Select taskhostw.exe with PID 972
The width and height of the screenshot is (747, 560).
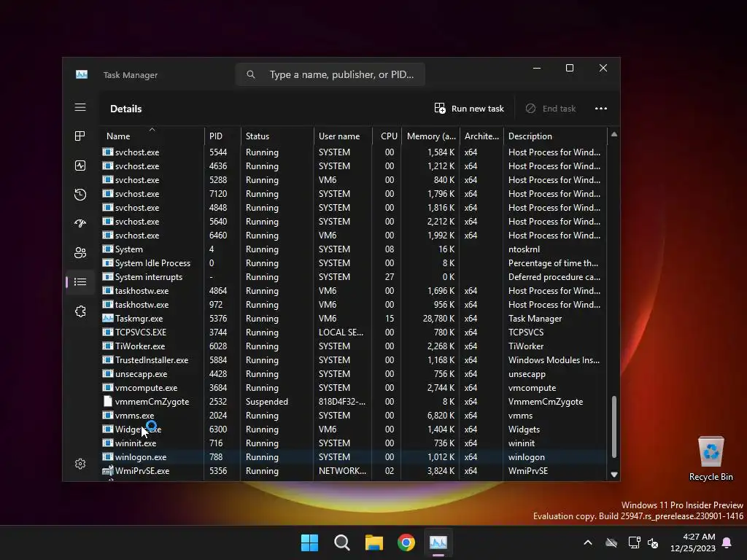[354, 304]
